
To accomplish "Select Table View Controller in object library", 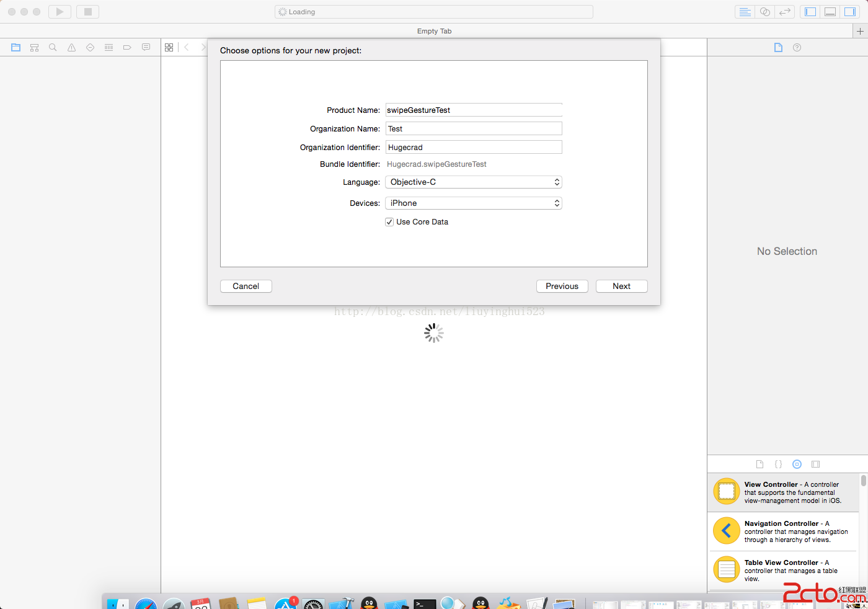I will click(783, 571).
